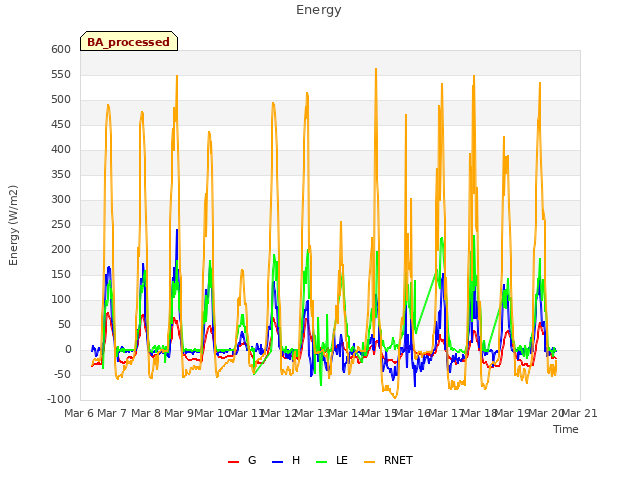Click the RNET legend label
The height and width of the screenshot is (480, 640).
pos(398,460)
